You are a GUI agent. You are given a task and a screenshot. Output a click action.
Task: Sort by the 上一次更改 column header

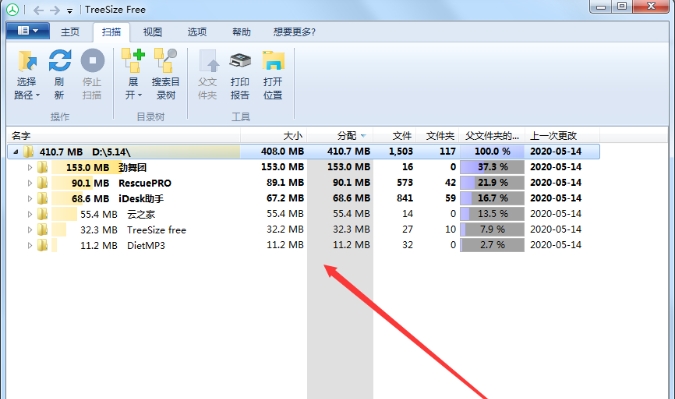(562, 136)
